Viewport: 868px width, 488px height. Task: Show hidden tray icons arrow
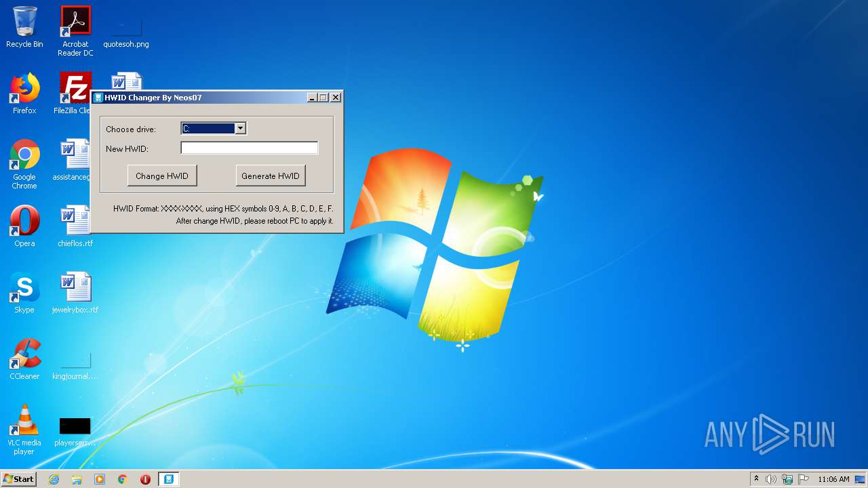757,479
